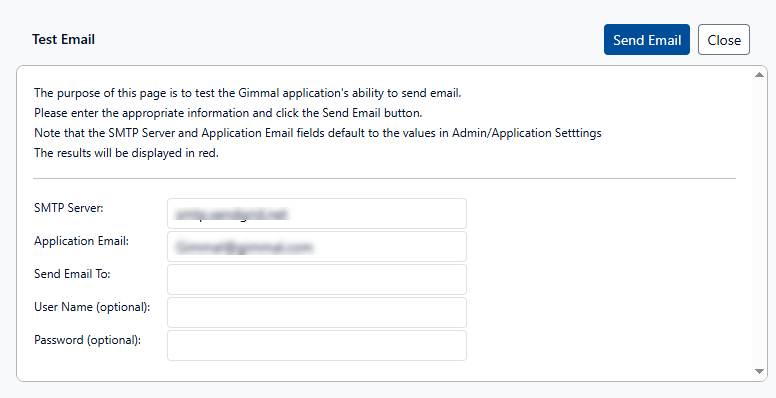776x398 pixels.
Task: Click the User Name (optional) label
Action: click(92, 307)
